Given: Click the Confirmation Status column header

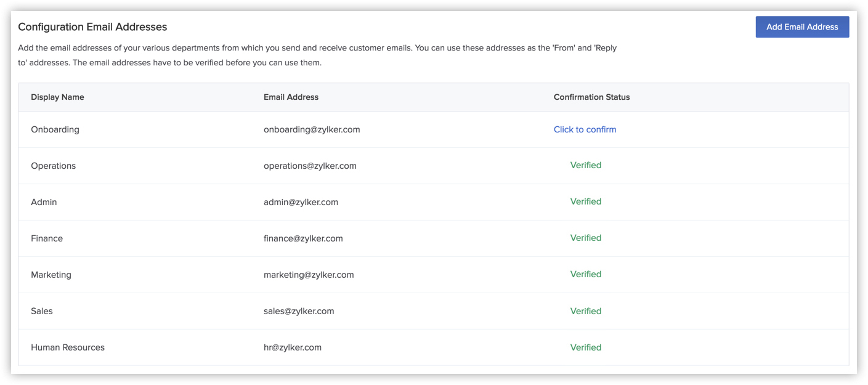Looking at the screenshot, I should (591, 97).
